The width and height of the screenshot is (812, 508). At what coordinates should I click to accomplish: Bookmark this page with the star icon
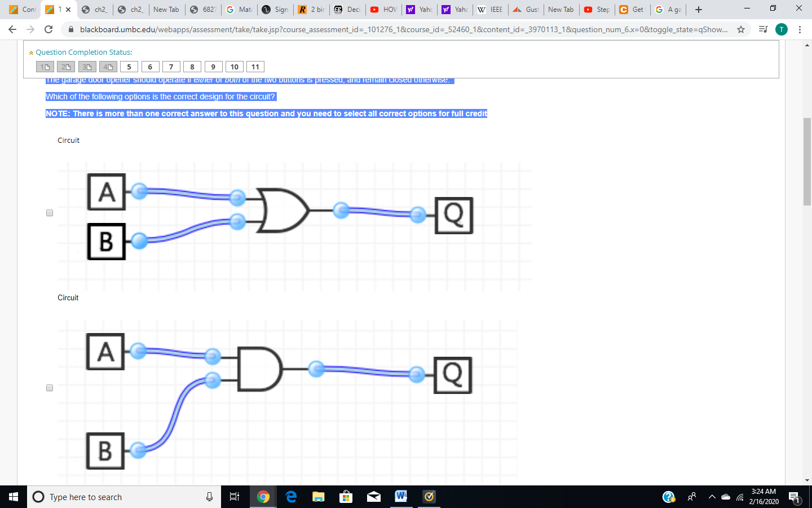coord(741,29)
